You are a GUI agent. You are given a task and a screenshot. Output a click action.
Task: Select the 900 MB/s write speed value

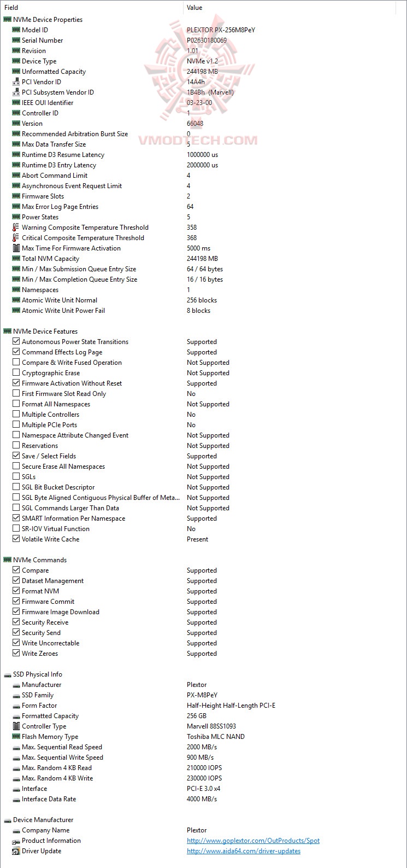tap(200, 758)
